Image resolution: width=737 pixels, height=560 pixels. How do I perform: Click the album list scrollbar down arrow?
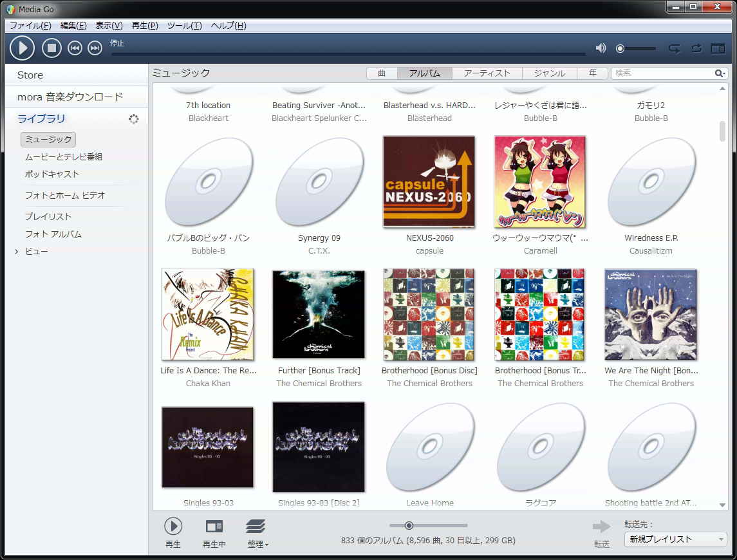click(722, 505)
